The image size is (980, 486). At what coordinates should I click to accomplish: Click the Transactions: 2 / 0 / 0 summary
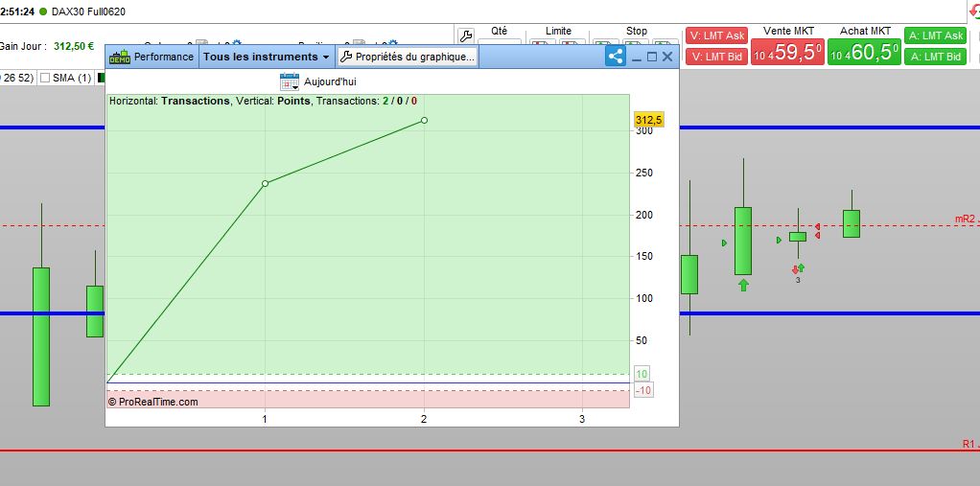click(367, 101)
